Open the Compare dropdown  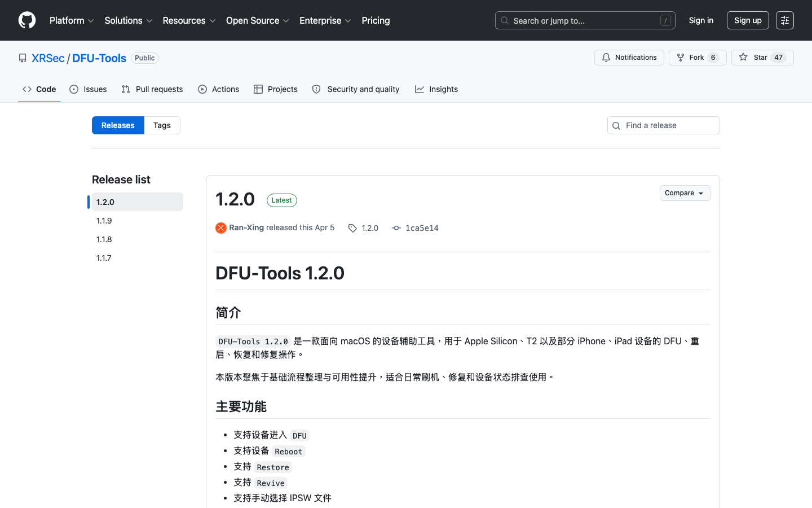click(685, 193)
